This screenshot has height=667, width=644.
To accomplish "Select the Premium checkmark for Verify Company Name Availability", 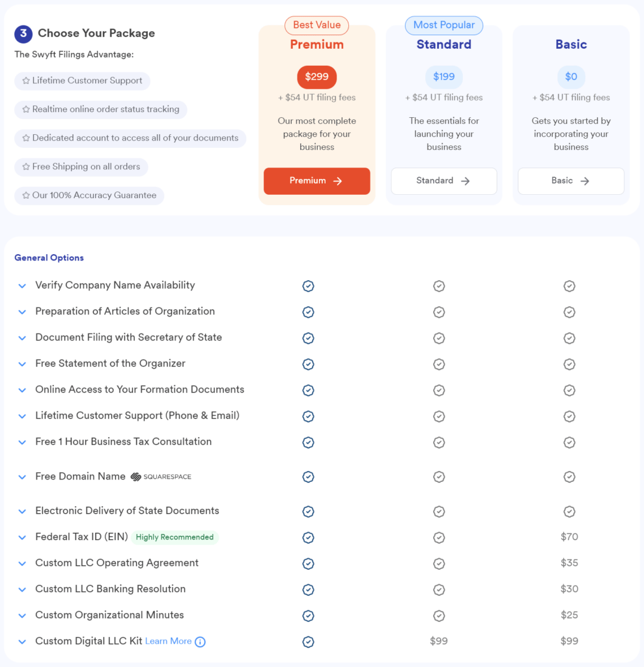I will tap(308, 285).
